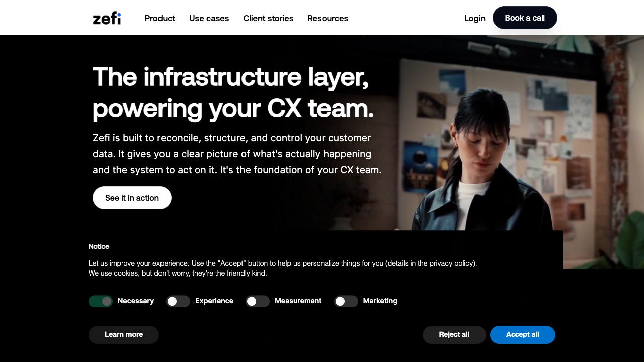Click the 'Notice' heading in cookie banner

click(99, 246)
